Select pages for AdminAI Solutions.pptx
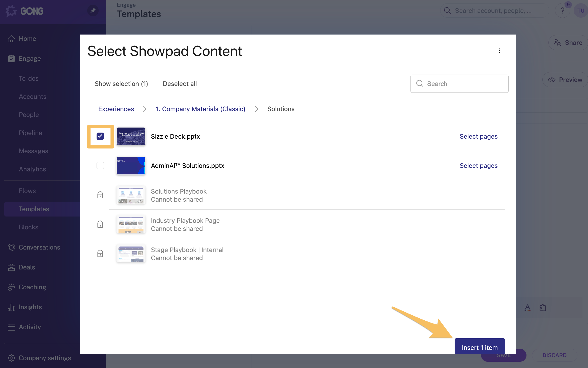Image resolution: width=588 pixels, height=368 pixels. pos(478,166)
